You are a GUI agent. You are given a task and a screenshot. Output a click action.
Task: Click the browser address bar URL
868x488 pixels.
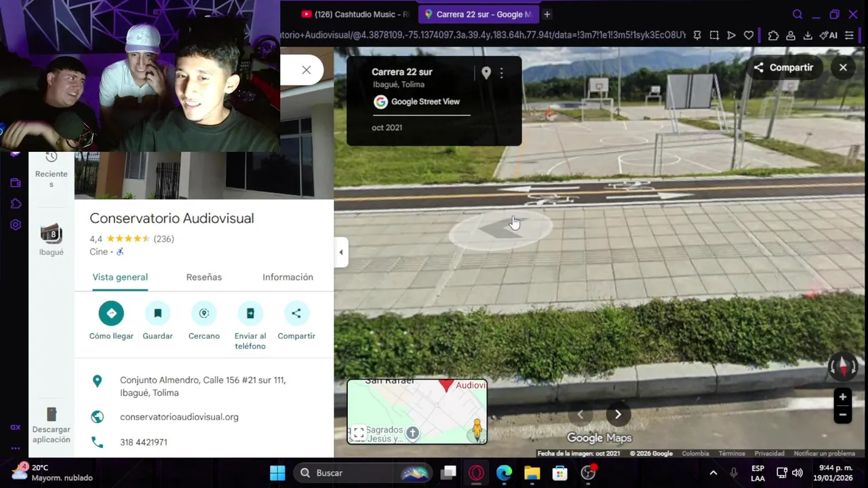(484, 35)
